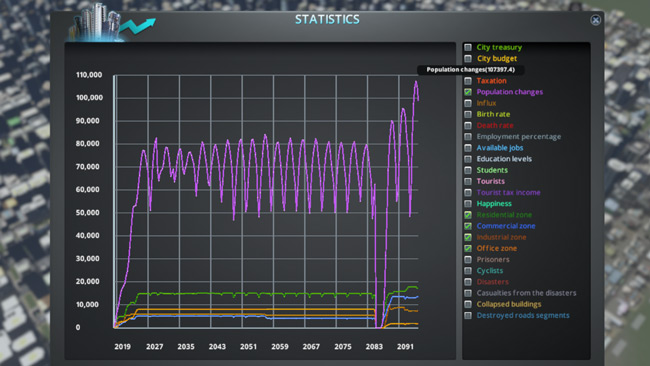The image size is (650, 366).
Task: Uncheck the Population changes checkbox
Action: click(x=468, y=92)
